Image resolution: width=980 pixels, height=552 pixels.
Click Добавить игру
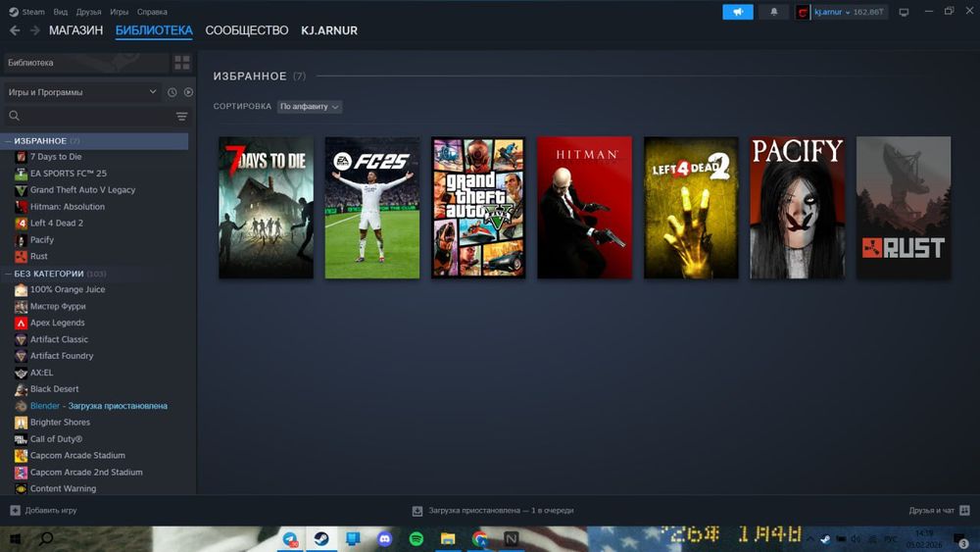click(51, 510)
